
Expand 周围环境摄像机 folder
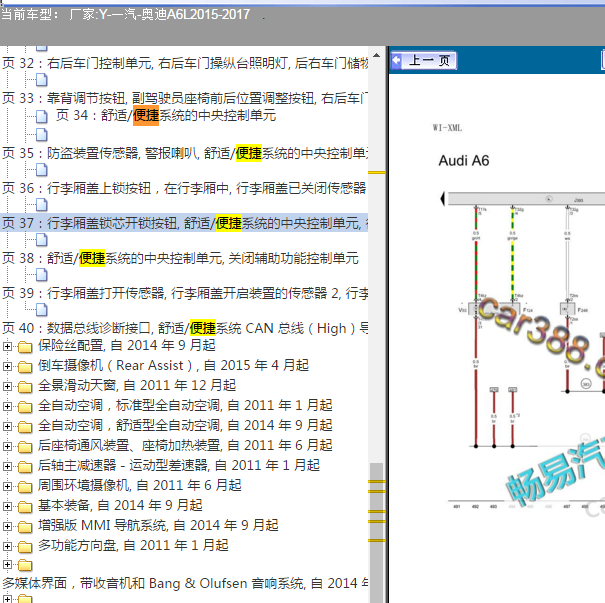7,486
